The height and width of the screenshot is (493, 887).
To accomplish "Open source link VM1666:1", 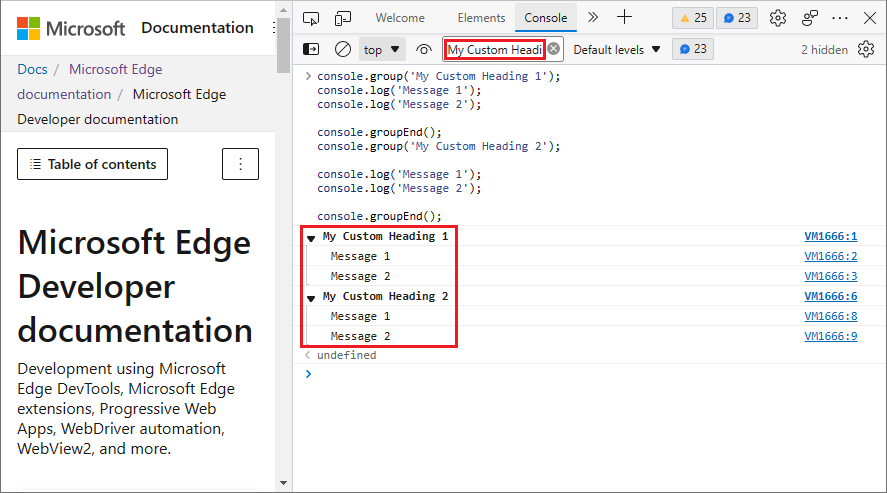I will tap(830, 236).
